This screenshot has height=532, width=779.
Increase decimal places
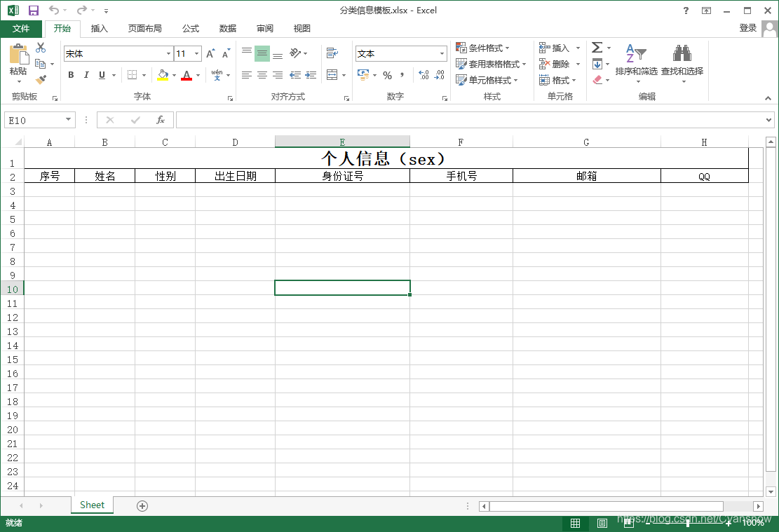tap(424, 75)
